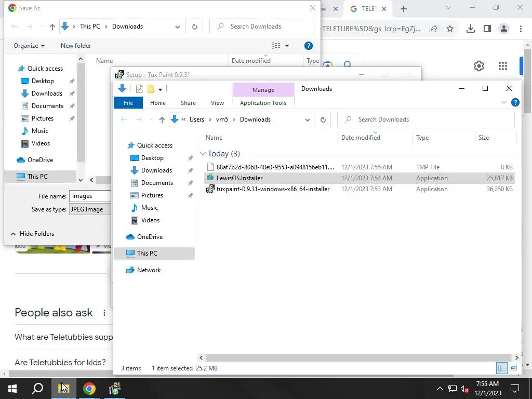Viewport: 532px width, 399px height.
Task: Open OneDrive in Explorer navigation pane
Action: pos(150,237)
